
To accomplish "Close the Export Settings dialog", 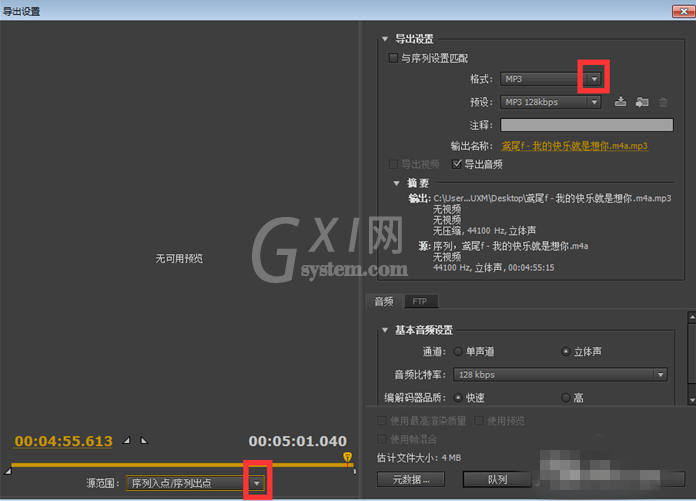I will pos(684,11).
